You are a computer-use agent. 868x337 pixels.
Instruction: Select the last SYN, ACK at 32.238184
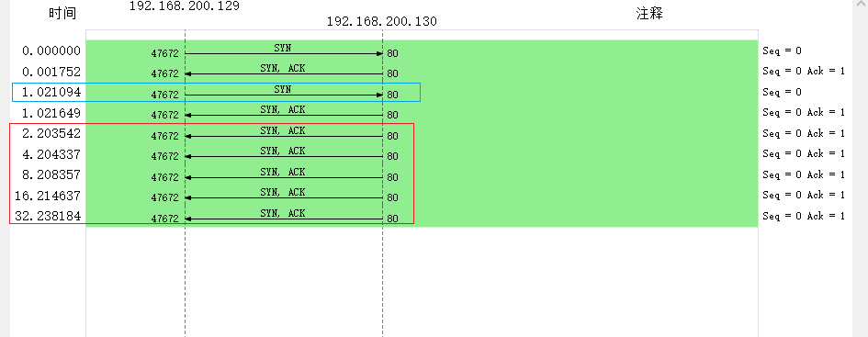point(422,216)
